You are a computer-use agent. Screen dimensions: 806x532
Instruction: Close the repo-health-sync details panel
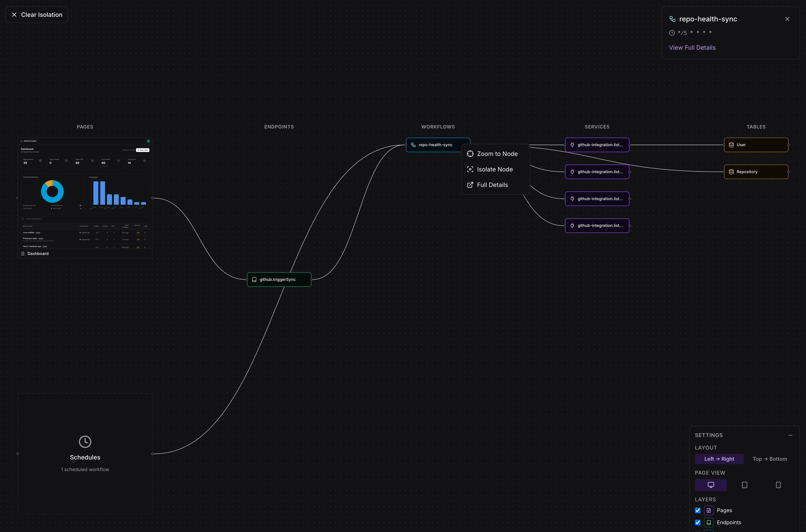coord(787,19)
